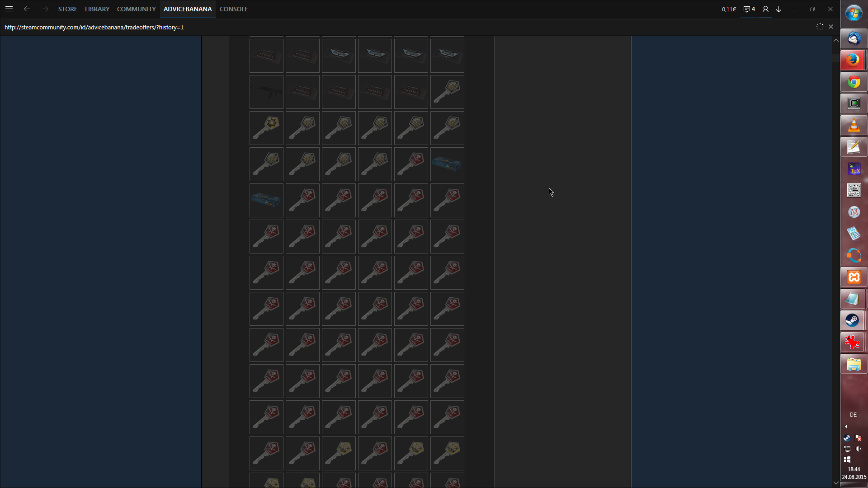The image size is (868, 488).
Task: Show hidden system tray icons
Action: pos(846,427)
